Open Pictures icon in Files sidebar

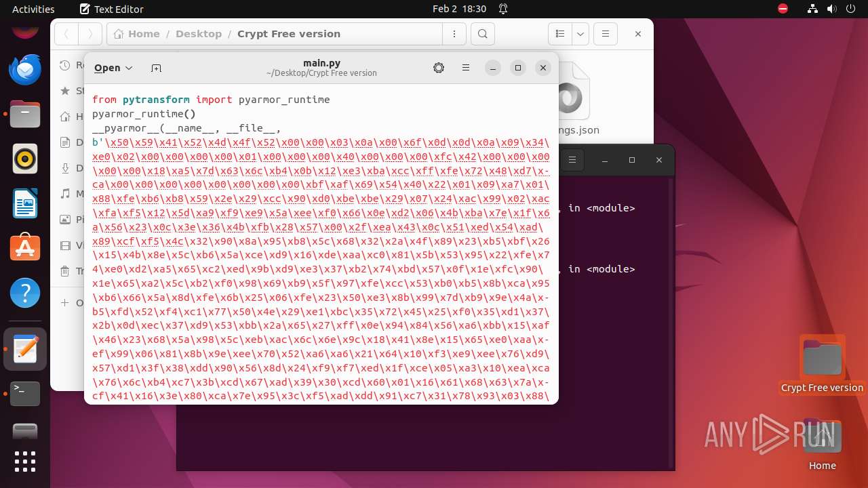[x=65, y=220]
